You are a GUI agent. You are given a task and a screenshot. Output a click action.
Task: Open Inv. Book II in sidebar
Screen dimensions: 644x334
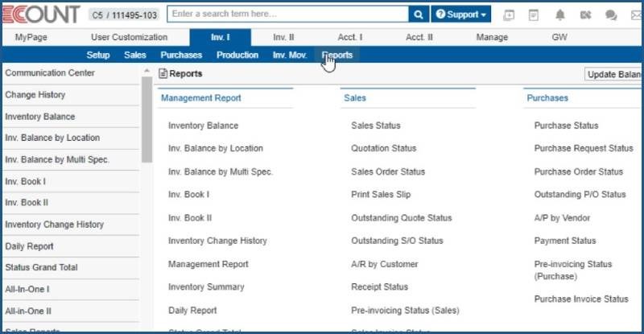point(27,203)
